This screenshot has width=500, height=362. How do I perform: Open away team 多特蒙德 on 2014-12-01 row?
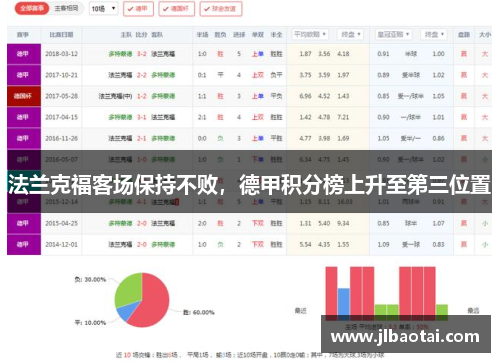click(163, 245)
